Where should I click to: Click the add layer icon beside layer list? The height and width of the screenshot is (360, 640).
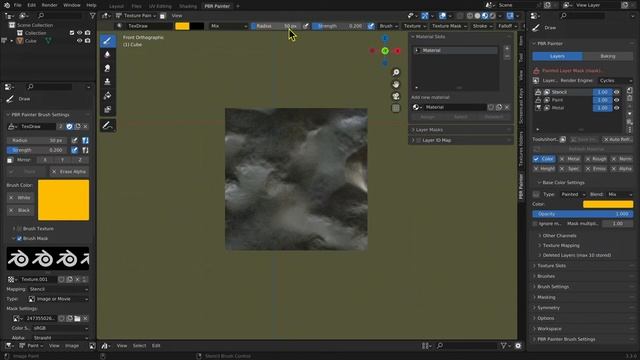pos(630,91)
